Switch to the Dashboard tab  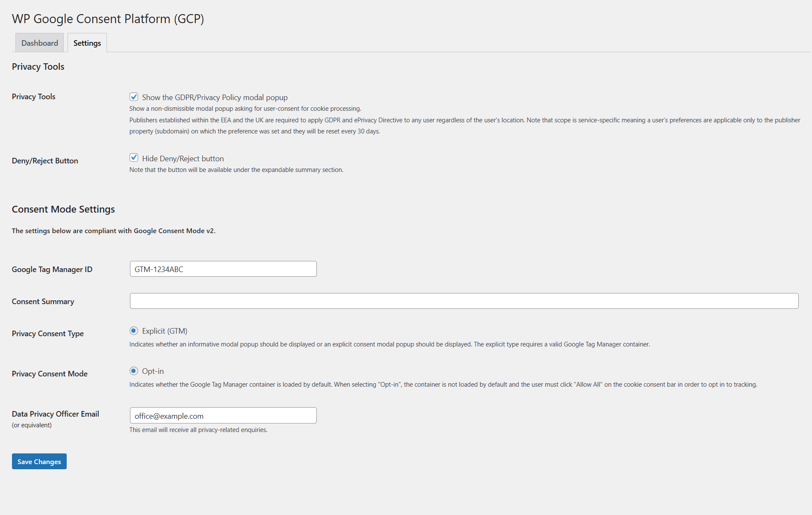tap(39, 43)
